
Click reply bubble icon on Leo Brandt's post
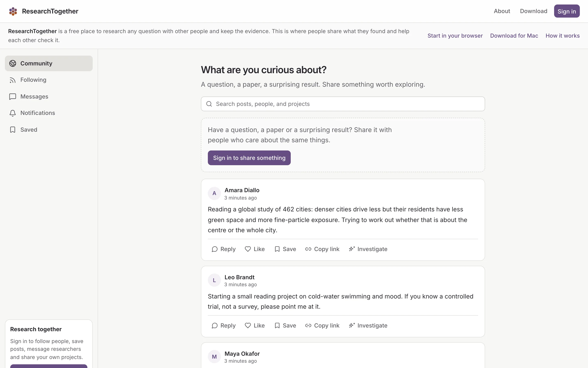pyautogui.click(x=215, y=326)
